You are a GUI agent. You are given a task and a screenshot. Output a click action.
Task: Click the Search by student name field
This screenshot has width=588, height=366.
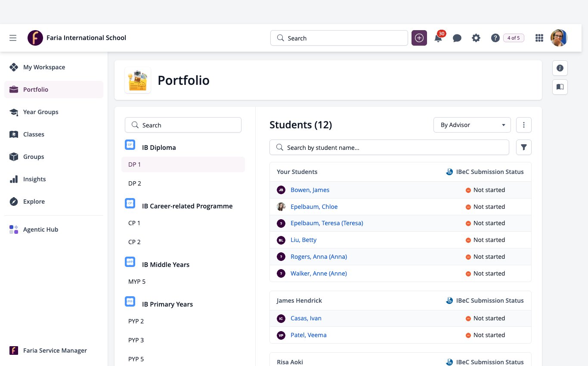coord(389,147)
